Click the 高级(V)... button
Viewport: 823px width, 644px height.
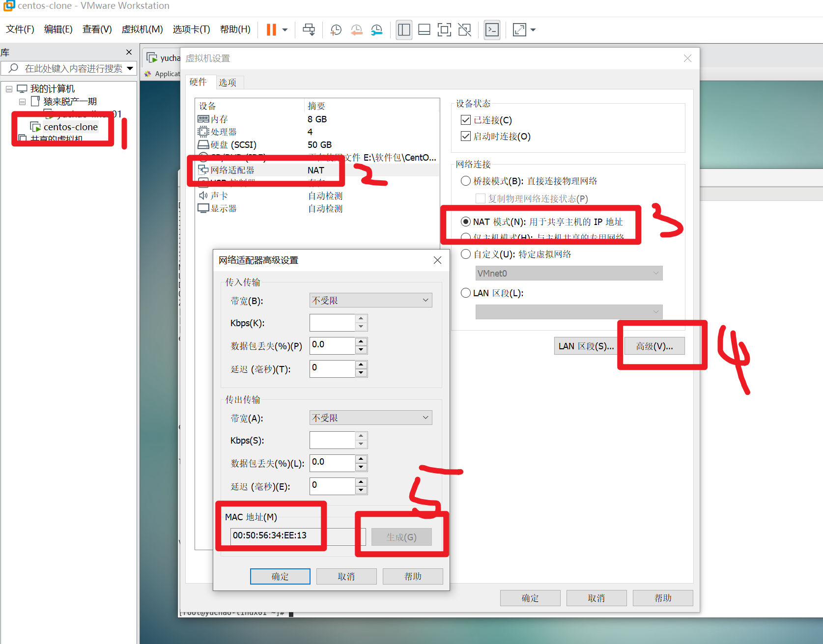point(654,346)
